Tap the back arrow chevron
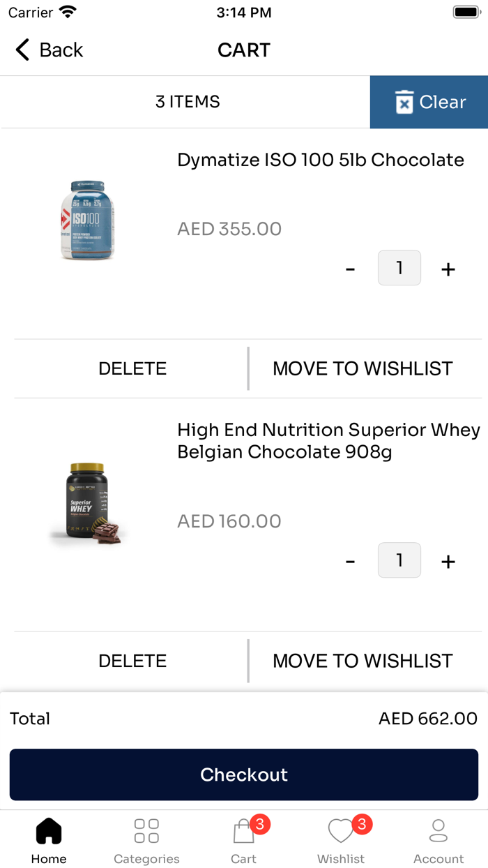The image size is (488, 868). point(22,50)
